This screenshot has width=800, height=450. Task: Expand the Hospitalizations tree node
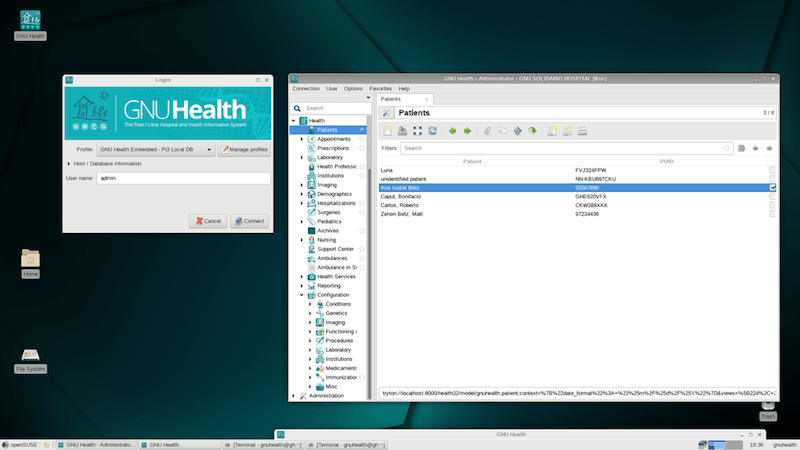pyautogui.click(x=302, y=204)
